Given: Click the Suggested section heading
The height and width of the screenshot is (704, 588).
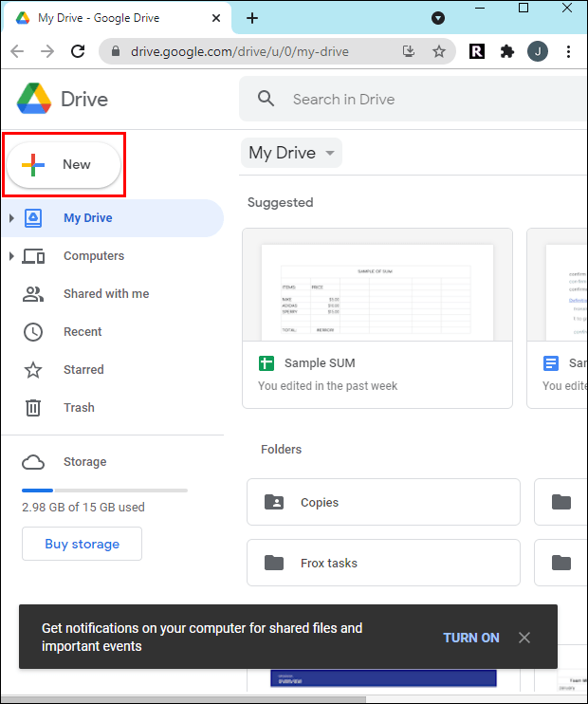Looking at the screenshot, I should pos(281,202).
